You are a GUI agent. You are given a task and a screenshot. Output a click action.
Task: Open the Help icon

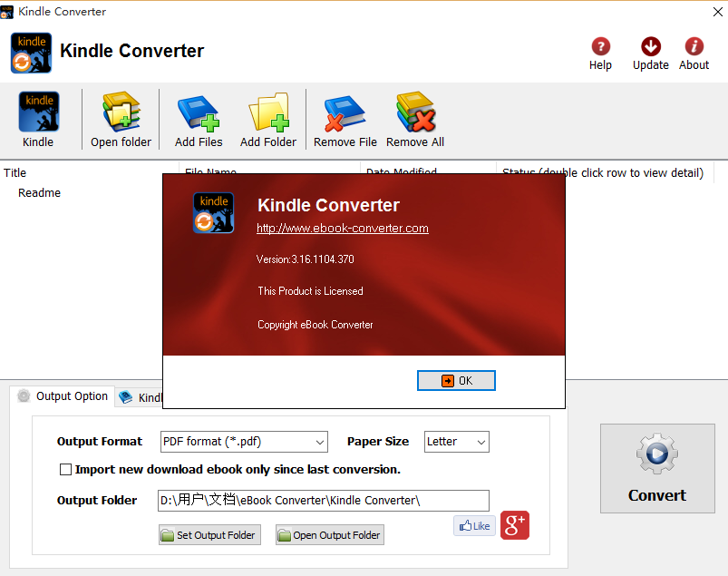[x=600, y=47]
